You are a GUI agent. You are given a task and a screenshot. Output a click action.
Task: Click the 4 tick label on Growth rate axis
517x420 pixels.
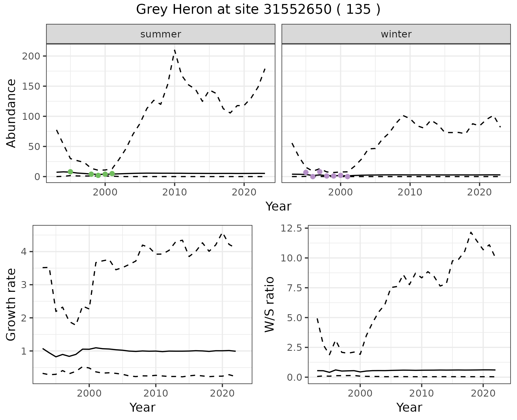click(x=24, y=252)
